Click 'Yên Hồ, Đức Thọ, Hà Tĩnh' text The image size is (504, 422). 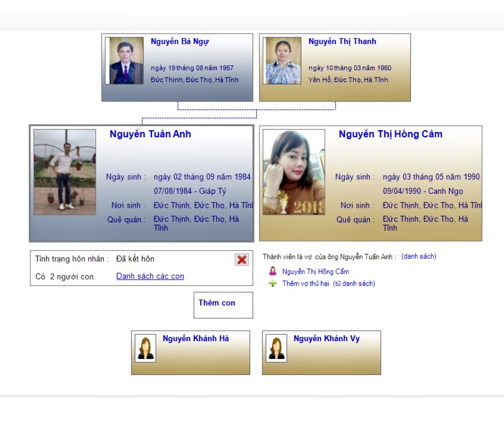pos(348,80)
